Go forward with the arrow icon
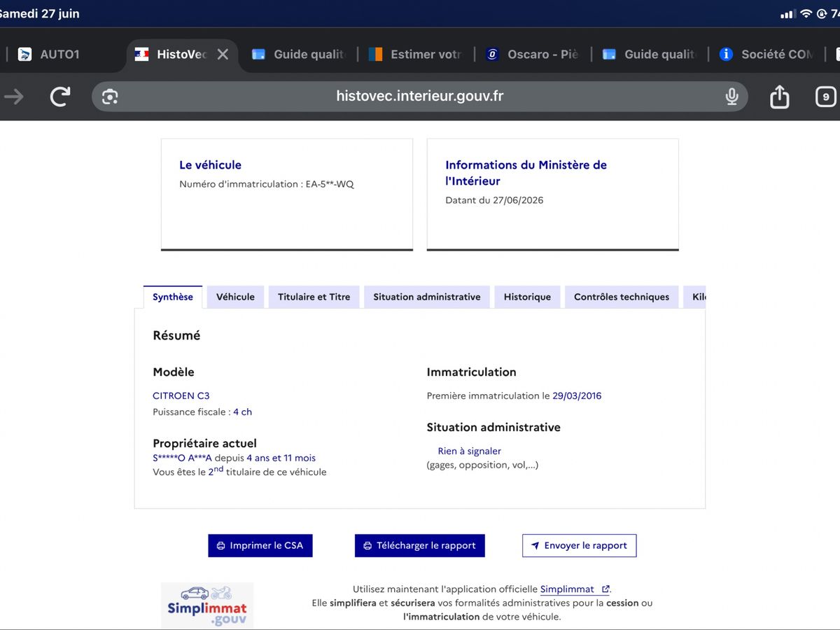Viewport: 840px width, 630px height. pos(13,97)
